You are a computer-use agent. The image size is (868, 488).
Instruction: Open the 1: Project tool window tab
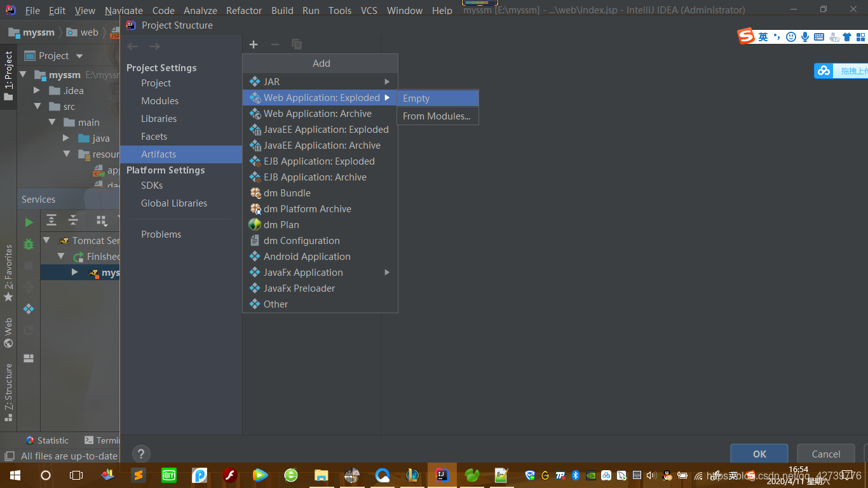pyautogui.click(x=8, y=76)
